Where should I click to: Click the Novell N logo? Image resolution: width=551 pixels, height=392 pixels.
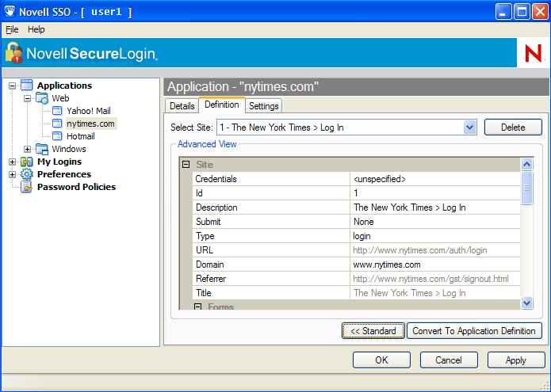[534, 53]
